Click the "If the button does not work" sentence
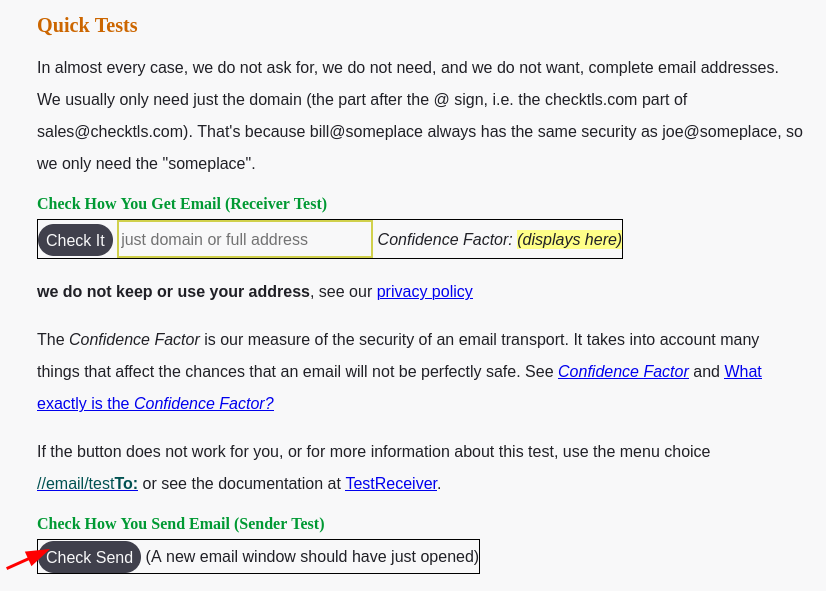 [373, 452]
